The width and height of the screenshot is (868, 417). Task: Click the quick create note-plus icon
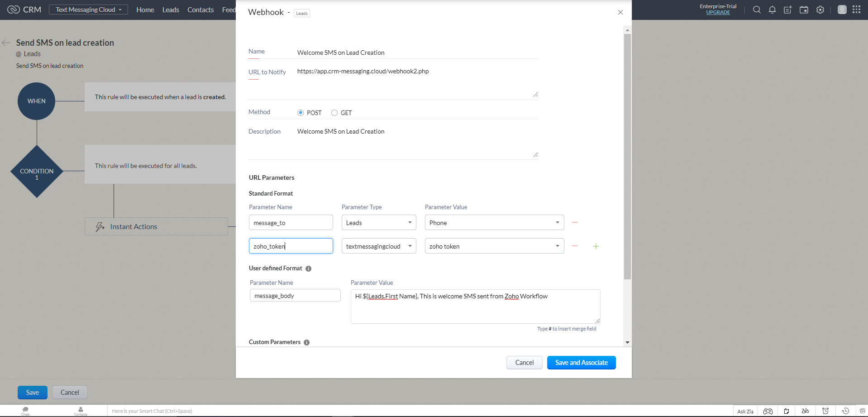coord(788,10)
